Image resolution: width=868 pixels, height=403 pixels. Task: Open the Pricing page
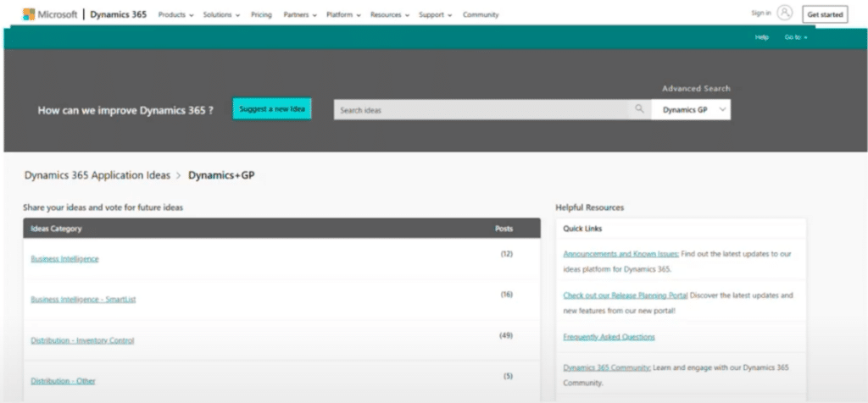point(261,14)
